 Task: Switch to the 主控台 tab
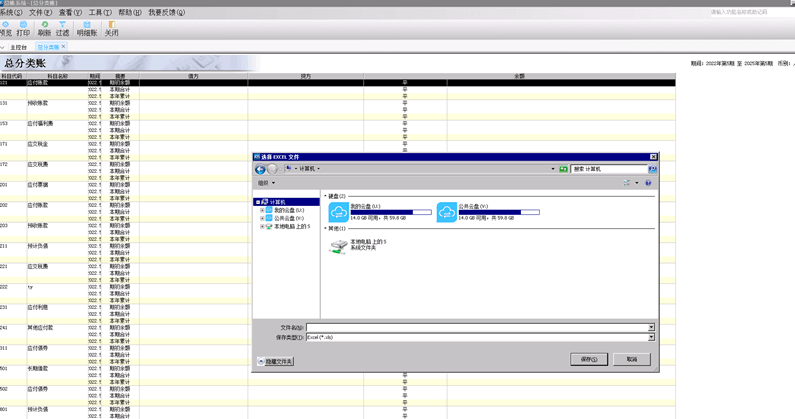click(18, 47)
